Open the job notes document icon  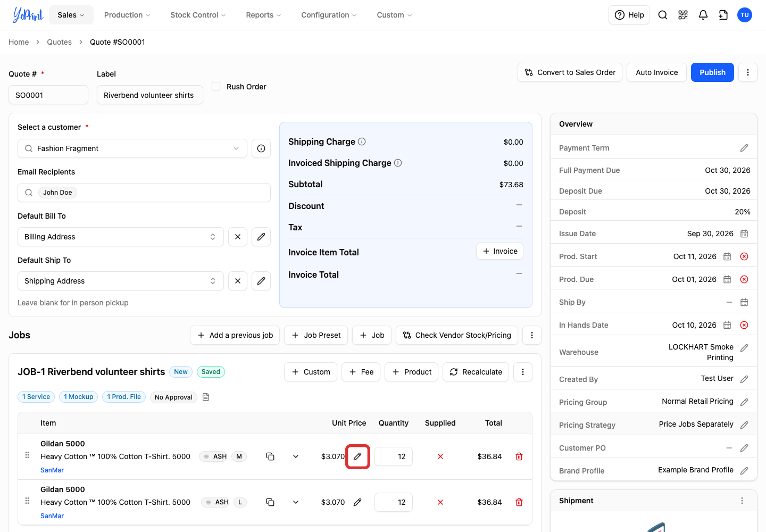coord(206,397)
